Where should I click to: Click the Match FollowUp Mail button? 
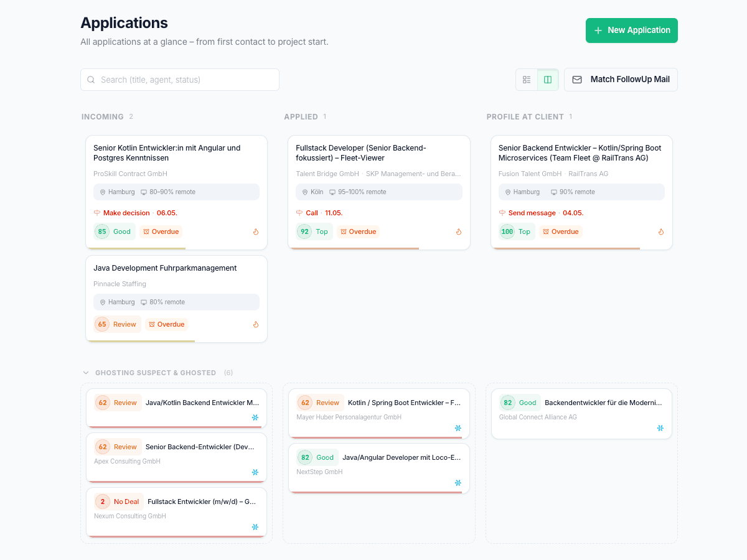pos(621,80)
